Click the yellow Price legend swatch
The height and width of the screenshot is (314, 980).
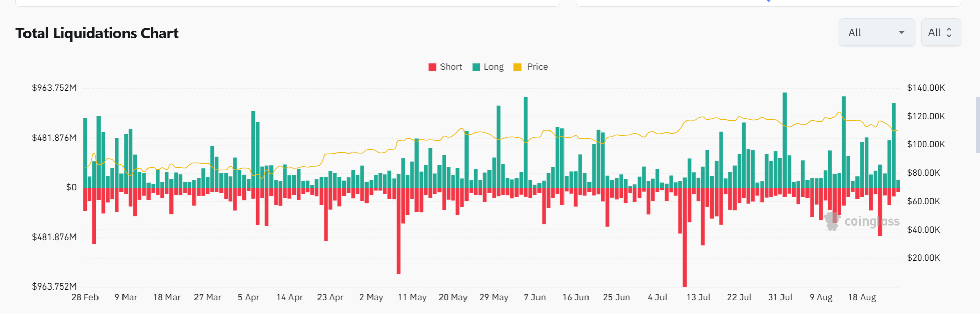pyautogui.click(x=518, y=67)
